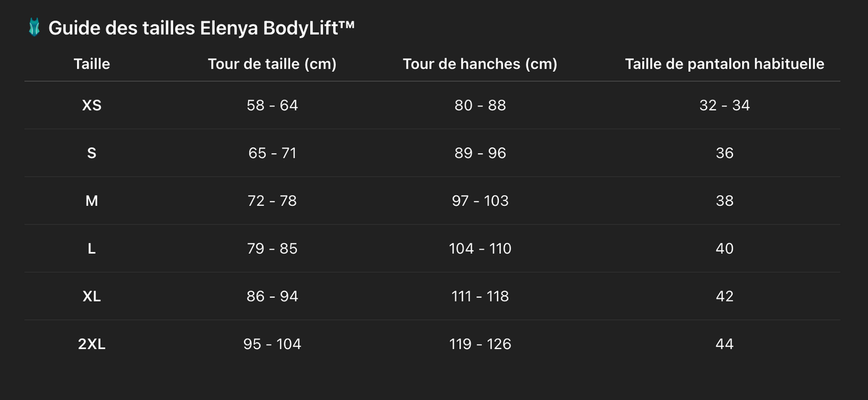This screenshot has width=868, height=400.
Task: Click the XS size row label
Action: click(x=91, y=105)
